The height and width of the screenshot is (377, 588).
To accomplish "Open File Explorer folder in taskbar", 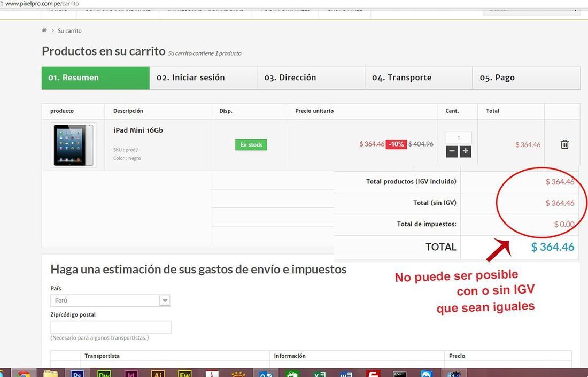I will click(x=50, y=374).
